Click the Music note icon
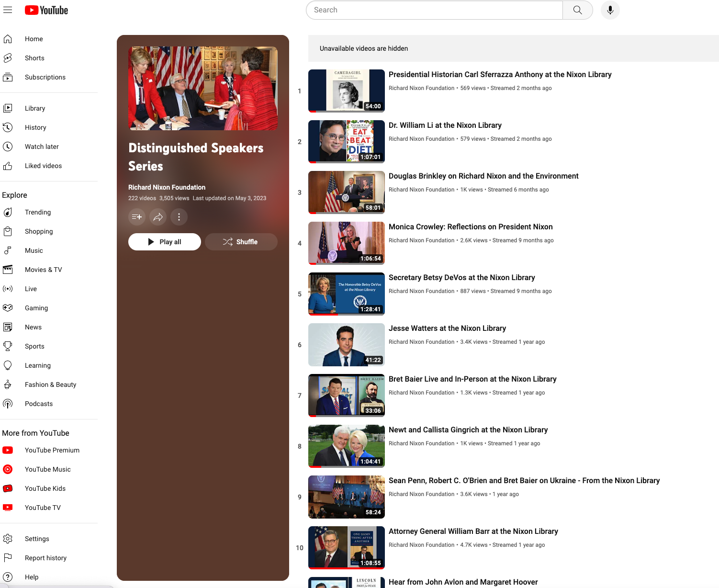 [x=8, y=250]
